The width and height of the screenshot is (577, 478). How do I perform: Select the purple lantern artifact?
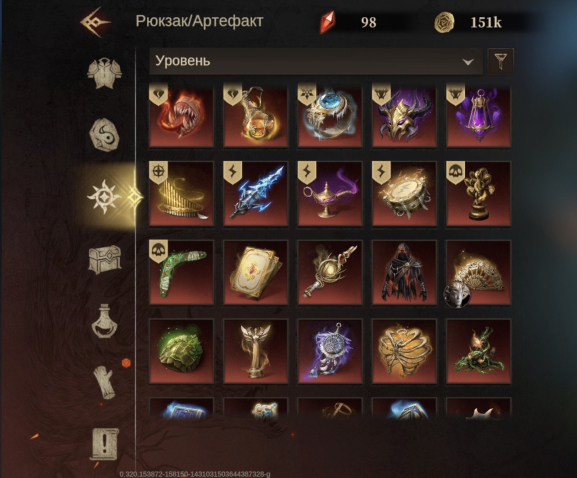pyautogui.click(x=478, y=116)
